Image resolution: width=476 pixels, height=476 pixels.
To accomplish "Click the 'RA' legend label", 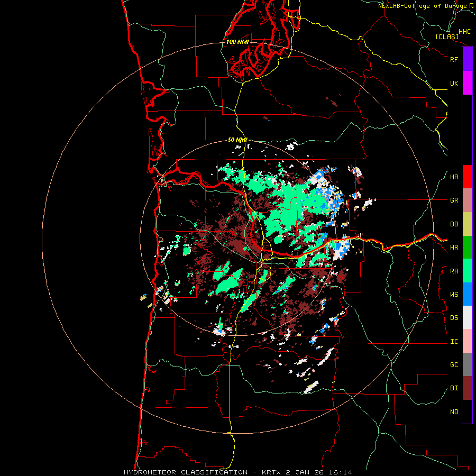I will click(454, 271).
